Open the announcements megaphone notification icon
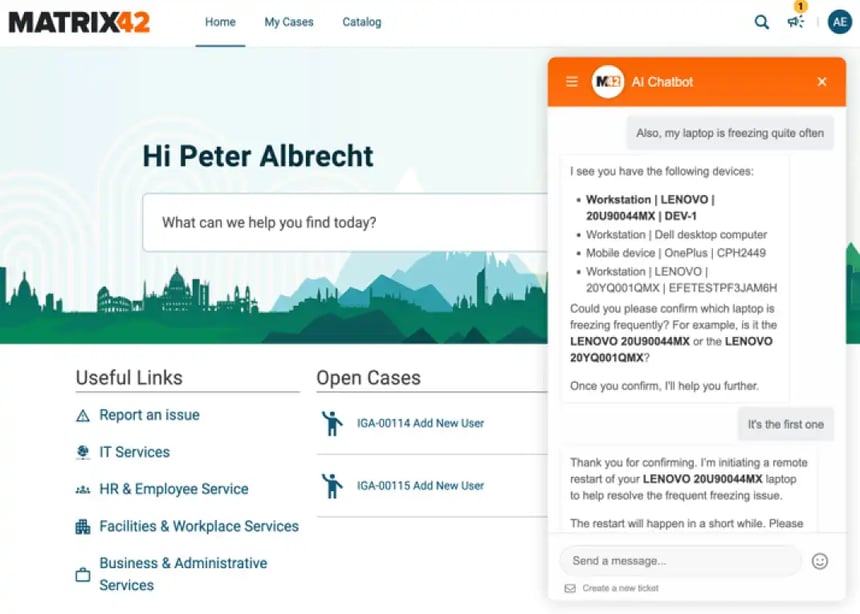 tap(795, 22)
